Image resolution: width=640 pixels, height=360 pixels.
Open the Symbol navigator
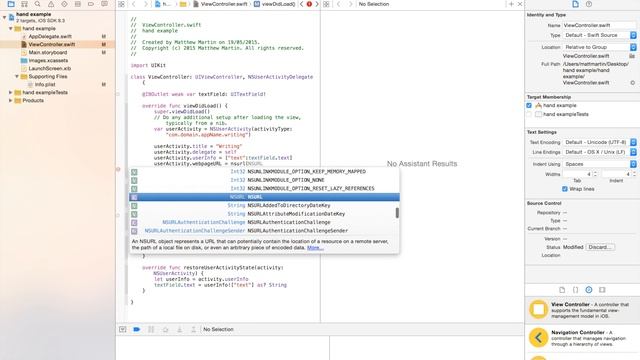coord(24,4)
